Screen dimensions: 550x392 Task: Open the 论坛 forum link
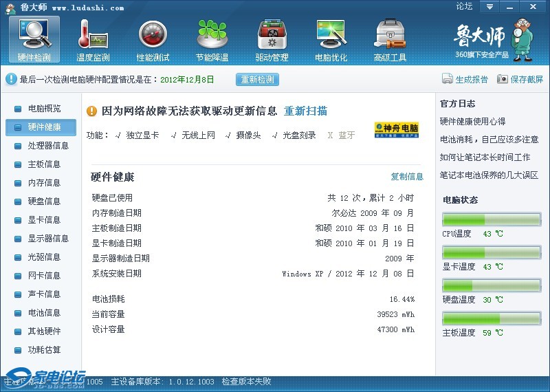464,7
